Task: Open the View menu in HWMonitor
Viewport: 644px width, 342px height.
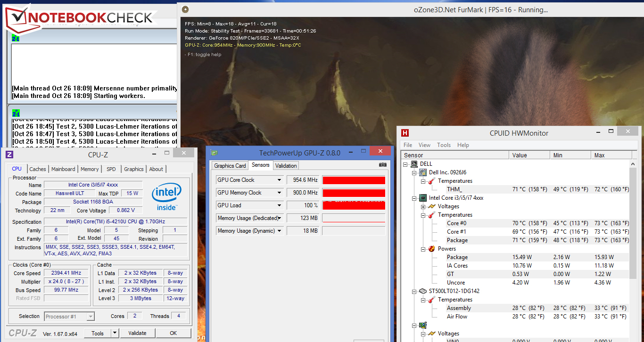Action: (424, 145)
